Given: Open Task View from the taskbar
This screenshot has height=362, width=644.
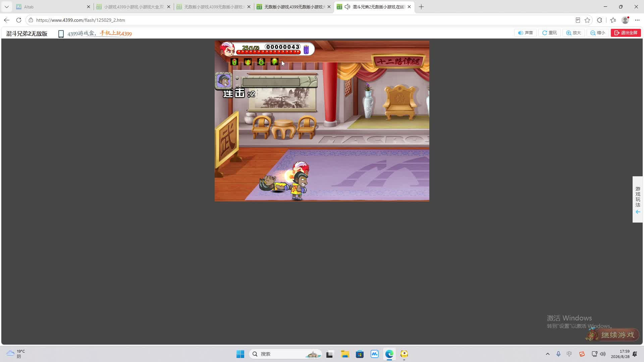Looking at the screenshot, I should [330, 354].
